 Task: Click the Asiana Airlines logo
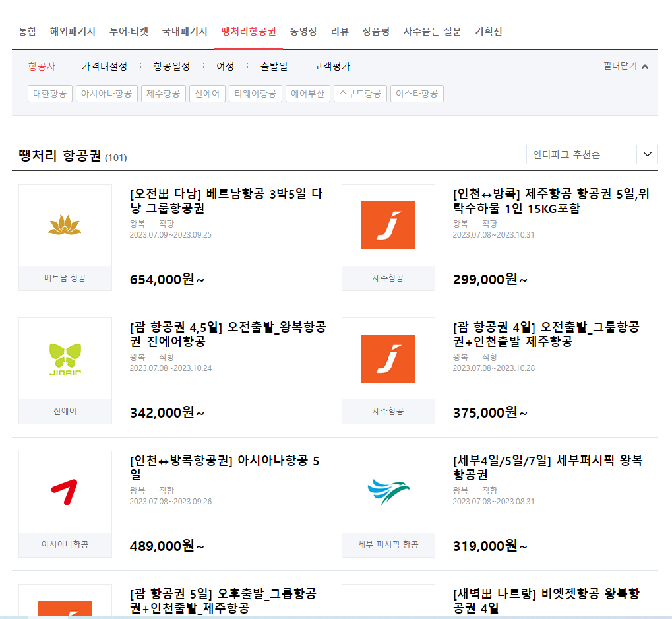click(x=65, y=492)
